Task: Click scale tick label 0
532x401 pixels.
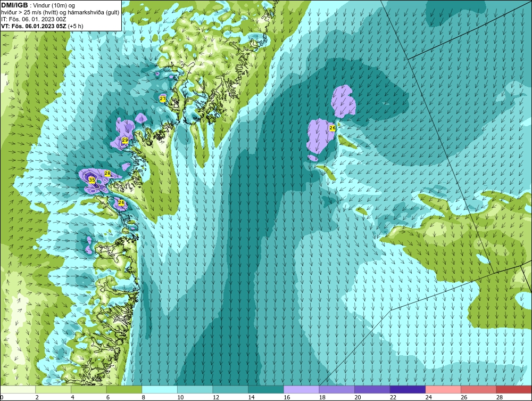Action: click(2, 397)
